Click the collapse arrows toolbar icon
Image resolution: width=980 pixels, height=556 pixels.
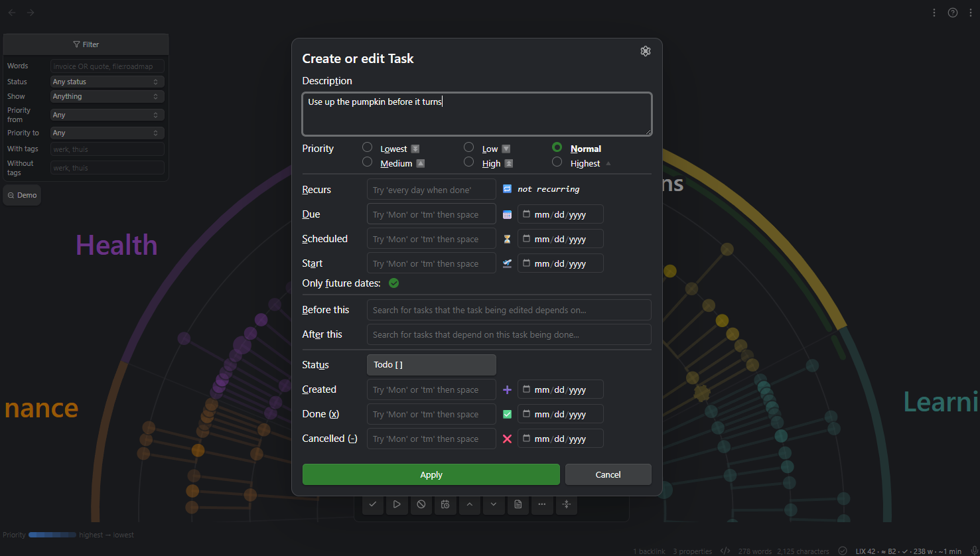click(x=567, y=504)
